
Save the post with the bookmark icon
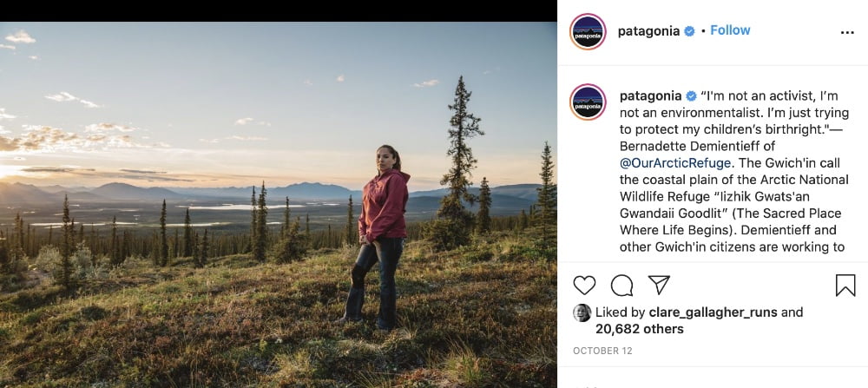(x=845, y=286)
